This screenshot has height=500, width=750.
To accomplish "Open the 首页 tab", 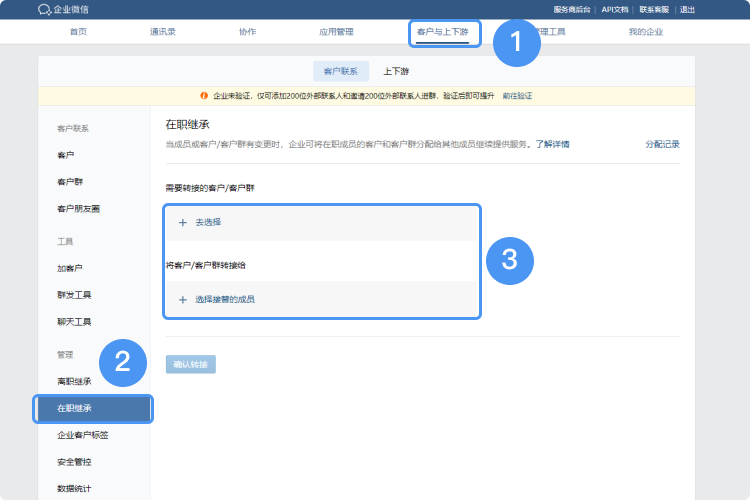I will pyautogui.click(x=78, y=32).
